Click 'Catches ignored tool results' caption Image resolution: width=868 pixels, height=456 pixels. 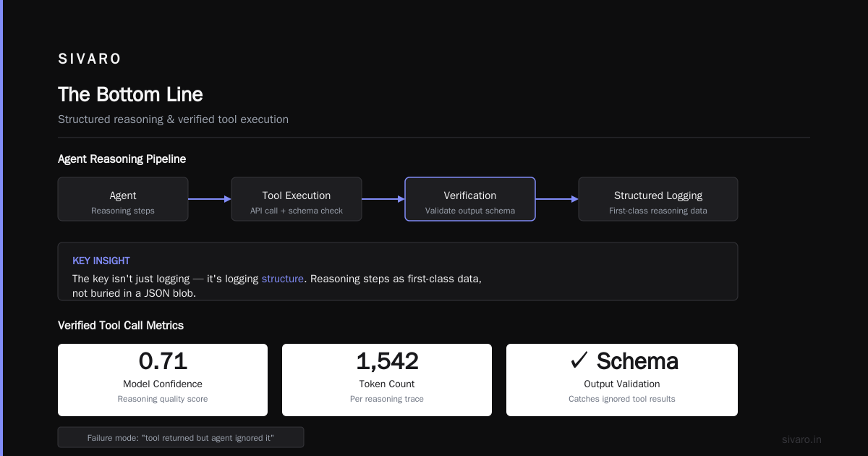pos(622,399)
